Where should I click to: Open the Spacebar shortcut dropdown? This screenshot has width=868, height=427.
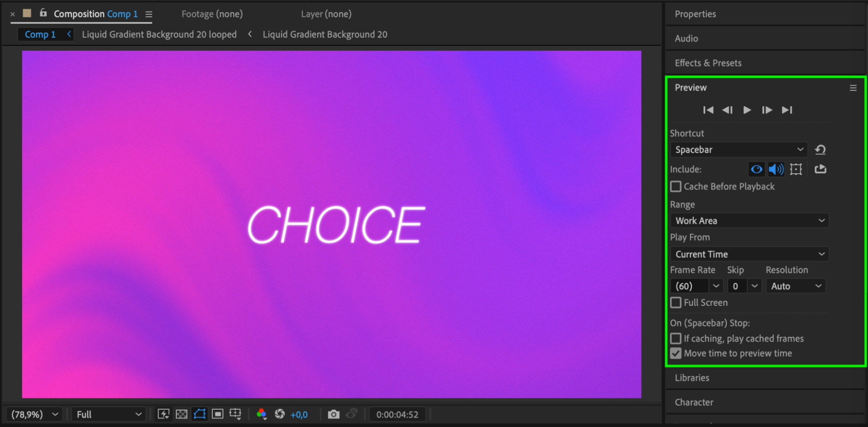pyautogui.click(x=738, y=150)
